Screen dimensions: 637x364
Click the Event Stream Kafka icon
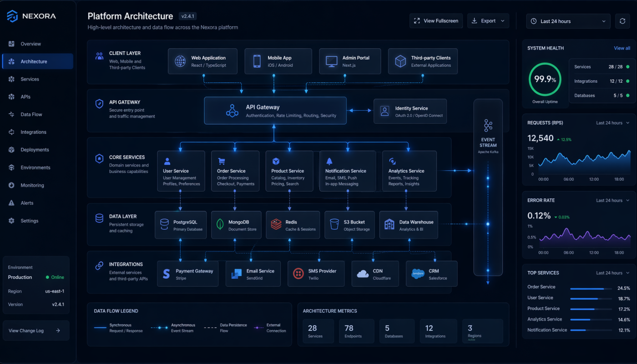488,125
